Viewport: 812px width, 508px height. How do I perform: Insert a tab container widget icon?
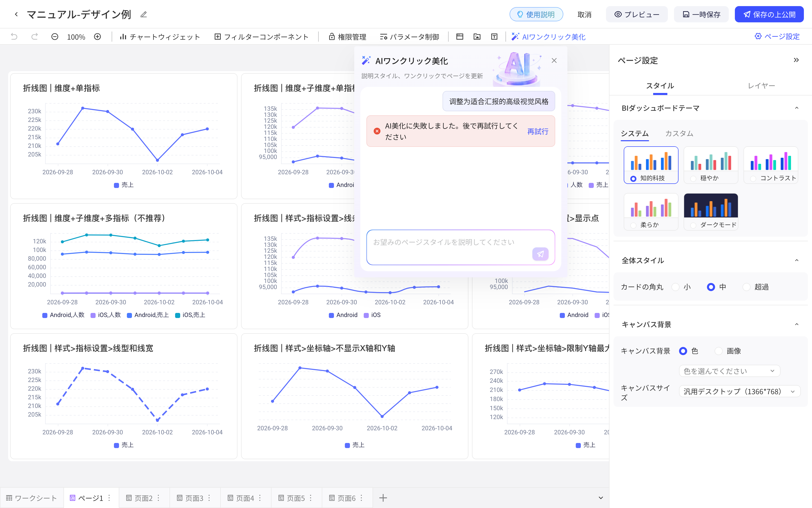coord(460,37)
